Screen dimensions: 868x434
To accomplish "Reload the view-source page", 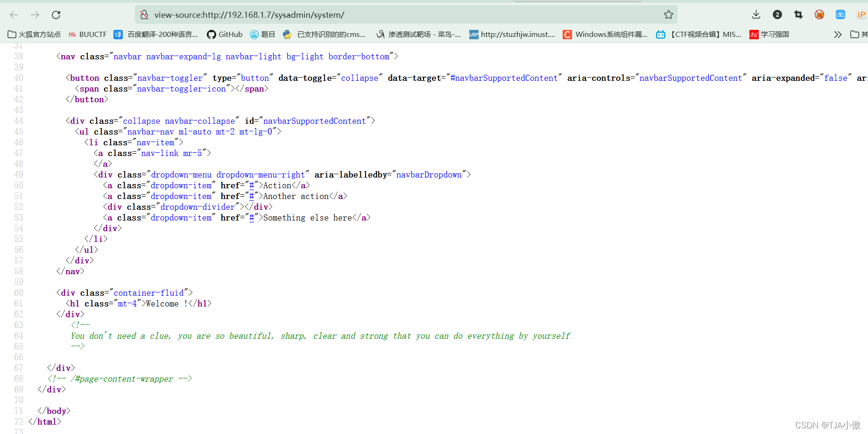I will (56, 15).
